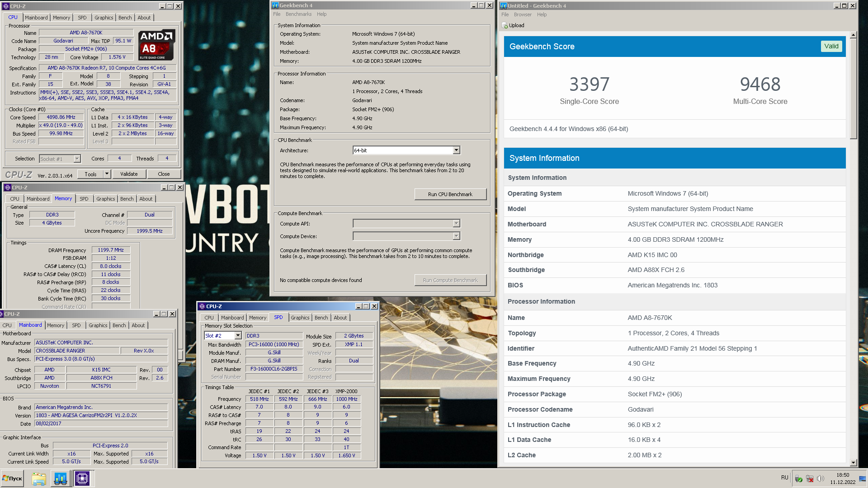
Task: Click the Untitled - Geekbench 4 title bar icon
Action: [503, 6]
